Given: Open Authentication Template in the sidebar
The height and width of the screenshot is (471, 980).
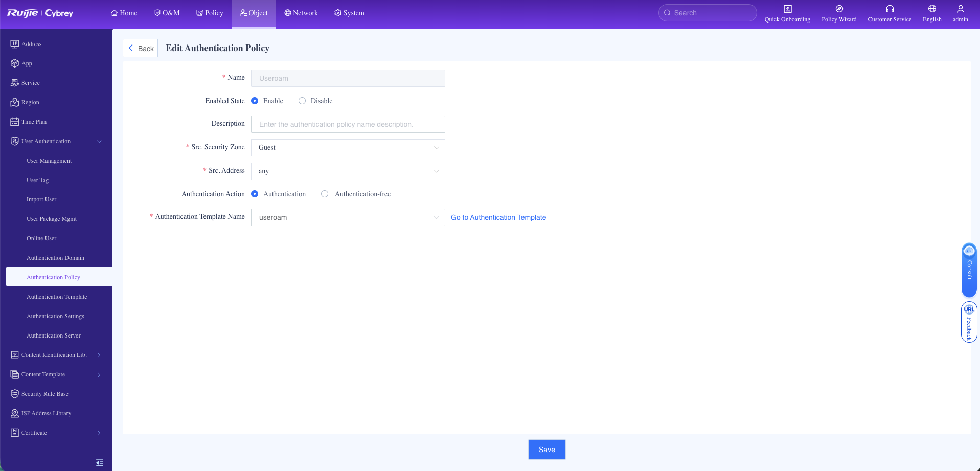Looking at the screenshot, I should point(57,297).
